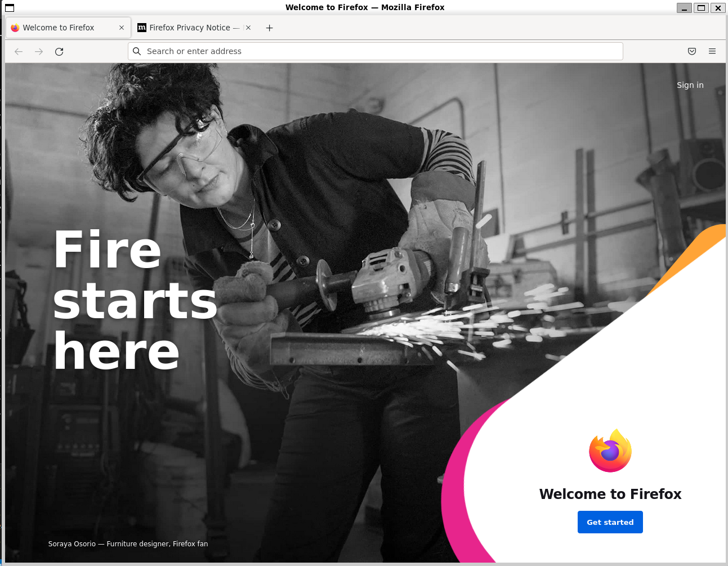Click the forward navigation arrow

[39, 51]
